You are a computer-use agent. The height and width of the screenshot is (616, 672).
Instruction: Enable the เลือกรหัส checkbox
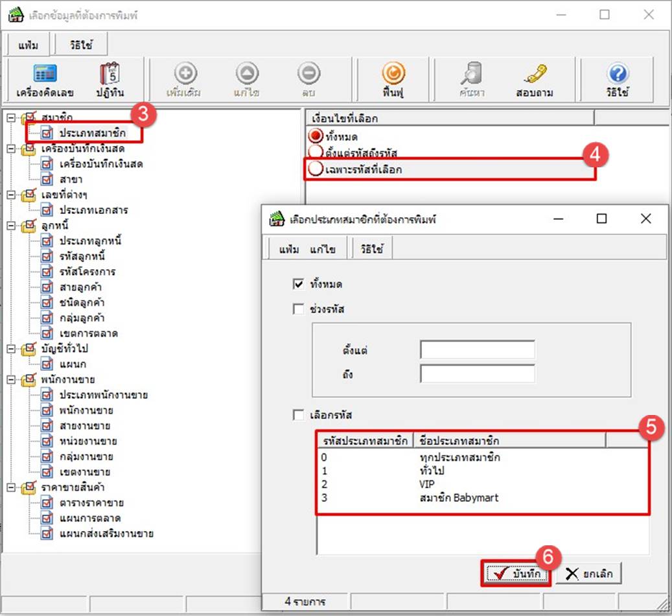[299, 415]
